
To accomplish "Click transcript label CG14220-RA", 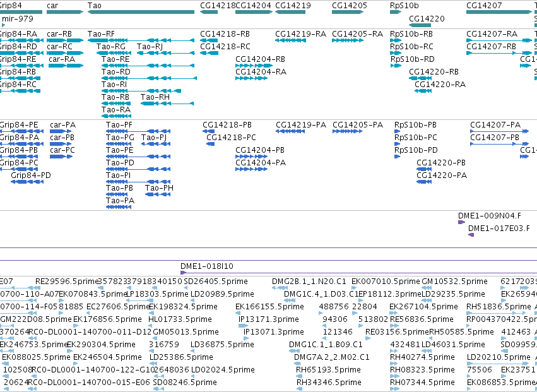I will click(x=440, y=85).
